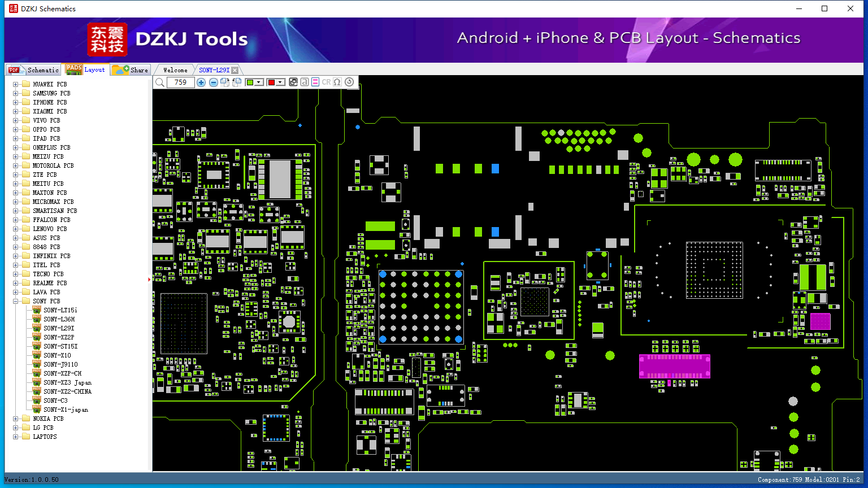Click the folder icon beside FFALCON PCB

click(25, 220)
